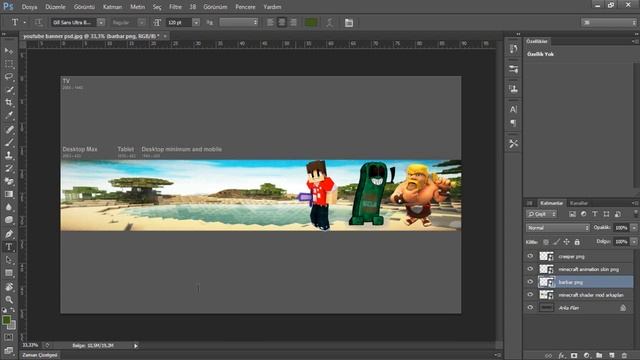Select the Eraser tool
The height and width of the screenshot is (360, 640).
[x=9, y=181]
